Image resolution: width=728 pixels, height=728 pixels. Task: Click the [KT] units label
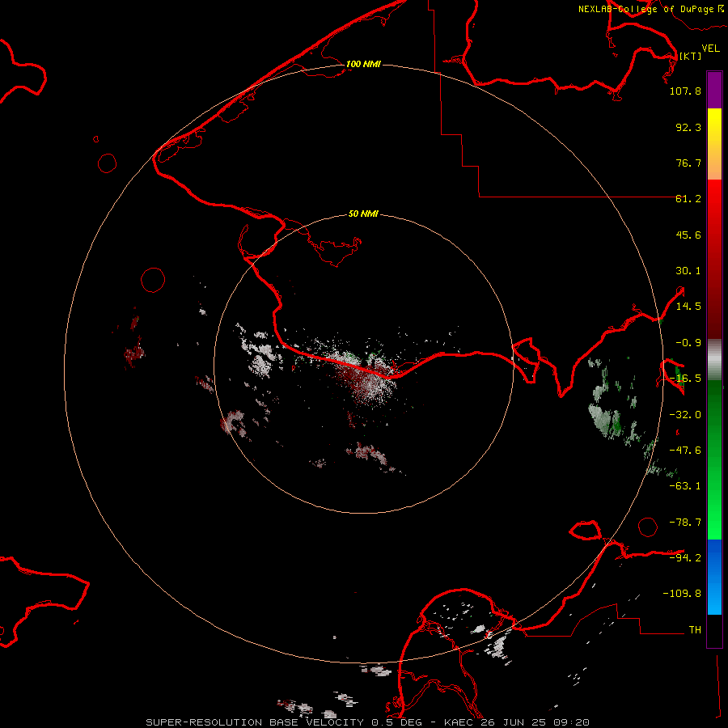click(x=690, y=56)
